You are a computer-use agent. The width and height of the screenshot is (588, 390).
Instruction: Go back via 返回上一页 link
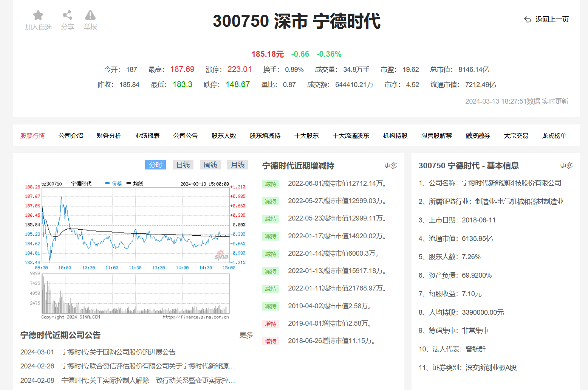tap(552, 19)
